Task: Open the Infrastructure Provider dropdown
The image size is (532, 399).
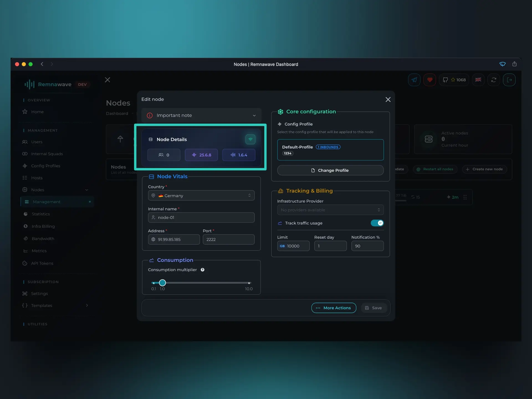Action: coord(330,210)
